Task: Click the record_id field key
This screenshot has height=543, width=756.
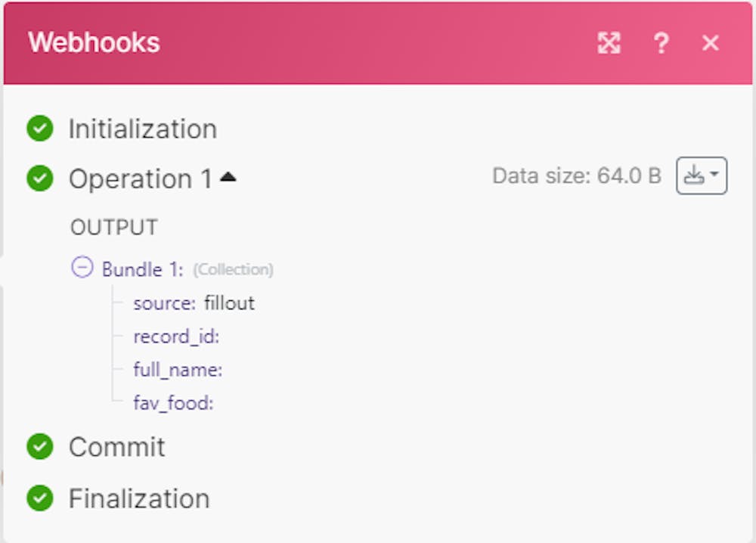Action: click(176, 337)
